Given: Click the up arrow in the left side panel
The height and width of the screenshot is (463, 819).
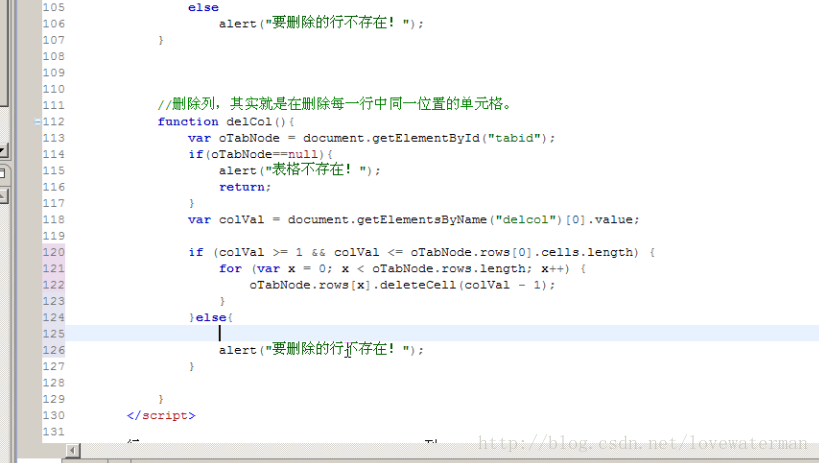Looking at the screenshot, I should (x=3, y=196).
